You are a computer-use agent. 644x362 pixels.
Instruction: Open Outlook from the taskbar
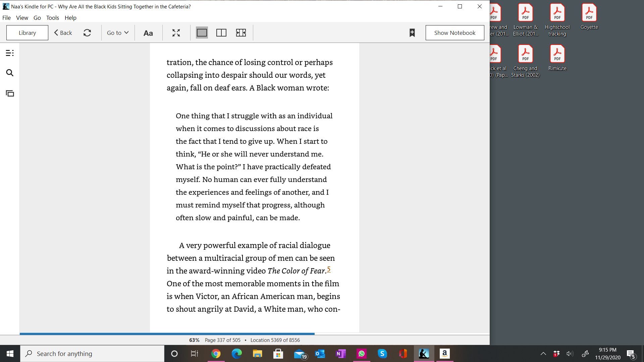[320, 354]
